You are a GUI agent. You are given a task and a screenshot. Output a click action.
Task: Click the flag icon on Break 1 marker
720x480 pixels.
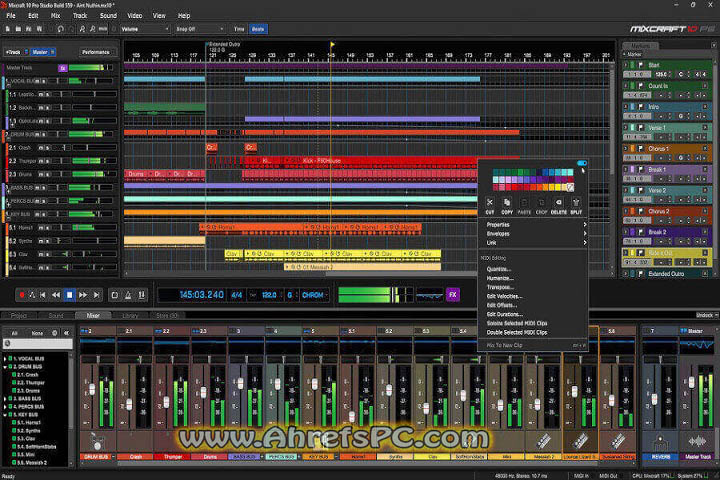[x=641, y=169]
